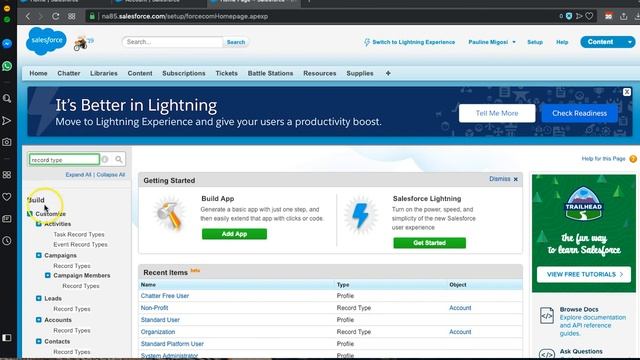Open the Subscriptions tab
This screenshot has height=360, width=640.
coord(184,73)
